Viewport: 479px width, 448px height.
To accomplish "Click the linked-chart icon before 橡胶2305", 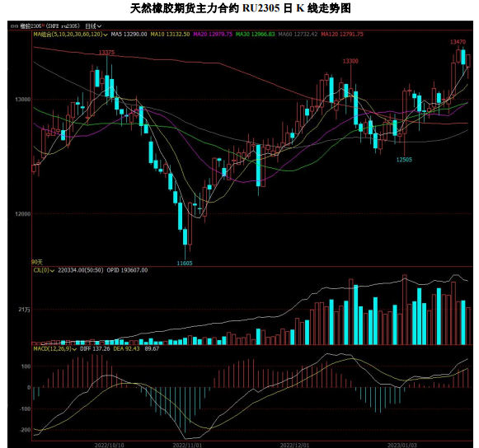I will point(14,26).
